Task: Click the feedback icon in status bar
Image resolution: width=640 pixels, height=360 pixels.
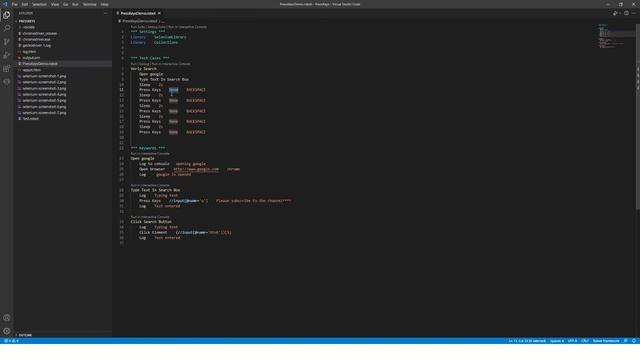Action: (x=626, y=341)
